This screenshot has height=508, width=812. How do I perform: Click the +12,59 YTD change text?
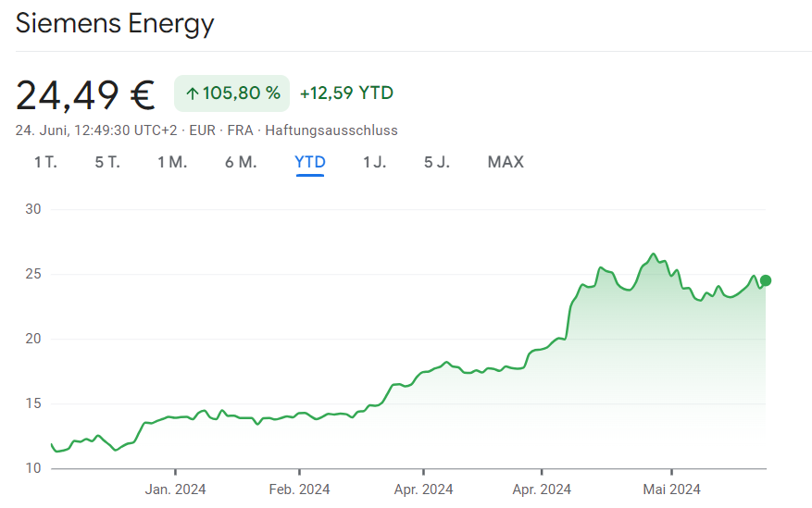346,93
